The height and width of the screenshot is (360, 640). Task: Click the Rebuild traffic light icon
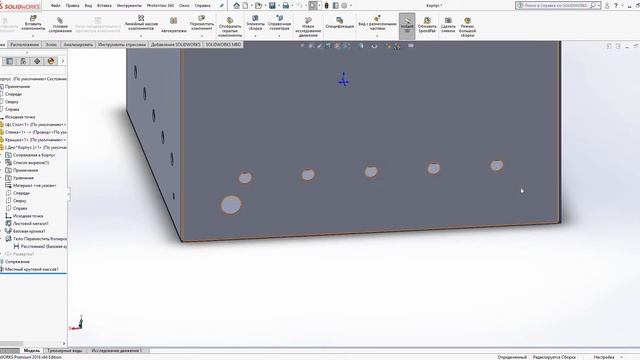(x=327, y=5)
